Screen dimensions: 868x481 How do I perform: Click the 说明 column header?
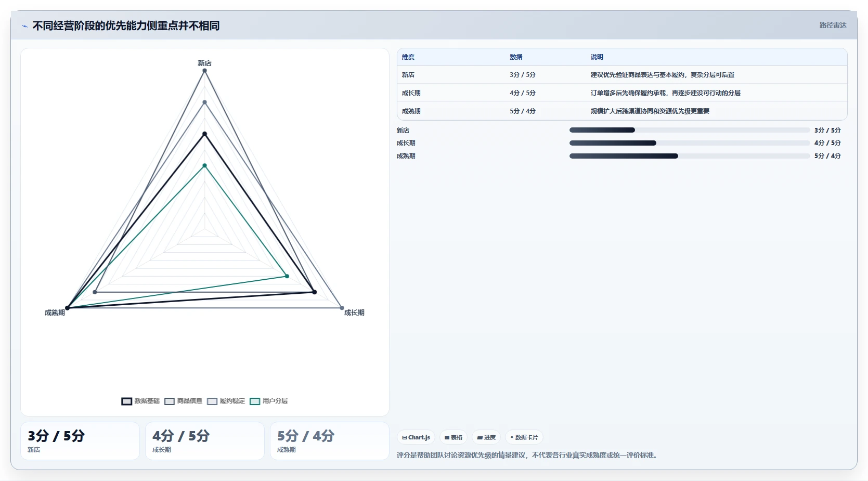coord(597,57)
